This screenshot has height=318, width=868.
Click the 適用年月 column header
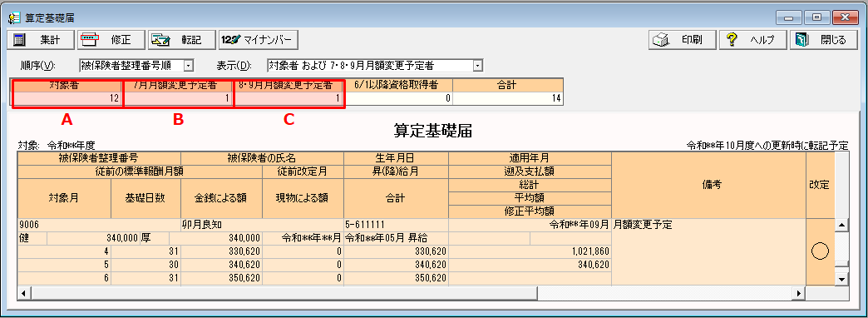(530, 158)
